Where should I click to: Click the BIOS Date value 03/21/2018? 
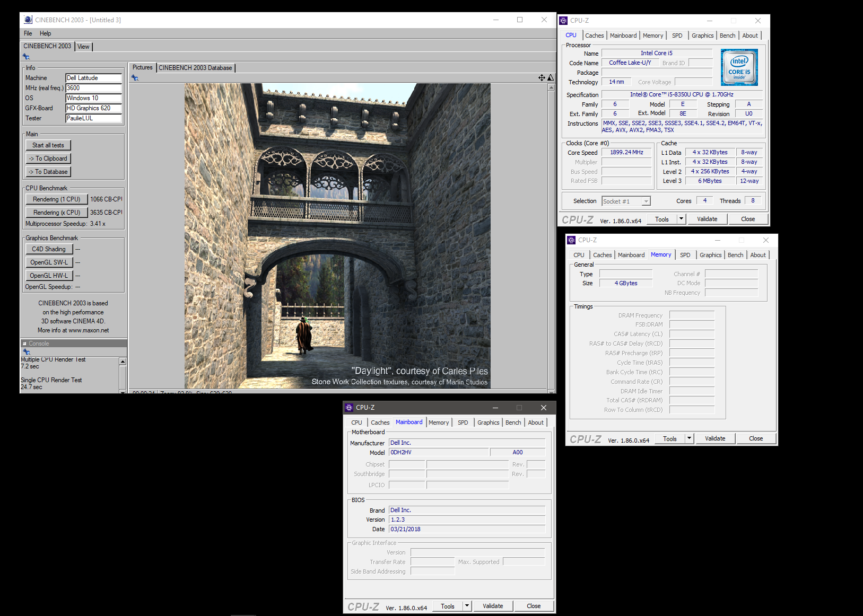coord(467,529)
